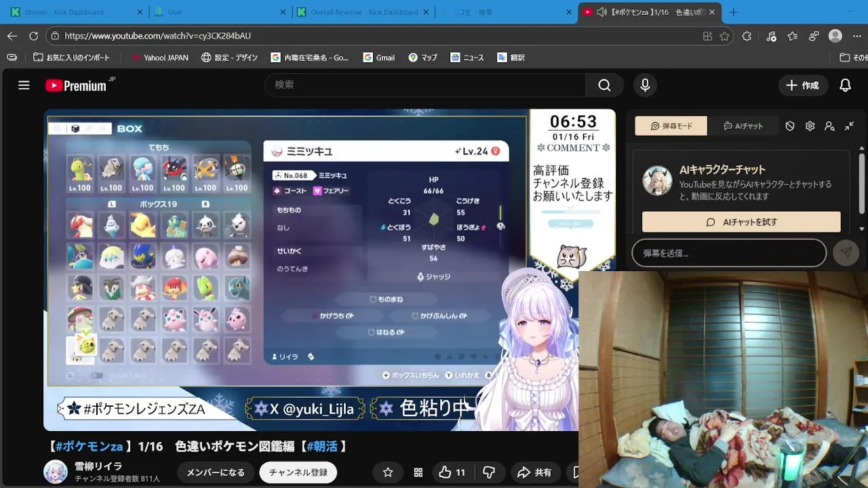Open the 作成 create button
This screenshot has height=488, width=868.
click(x=803, y=85)
